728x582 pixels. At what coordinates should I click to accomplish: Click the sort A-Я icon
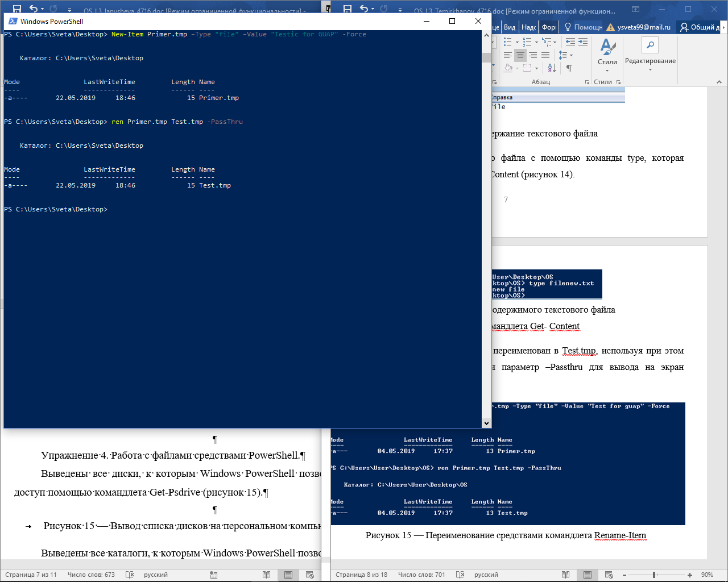[x=552, y=68]
